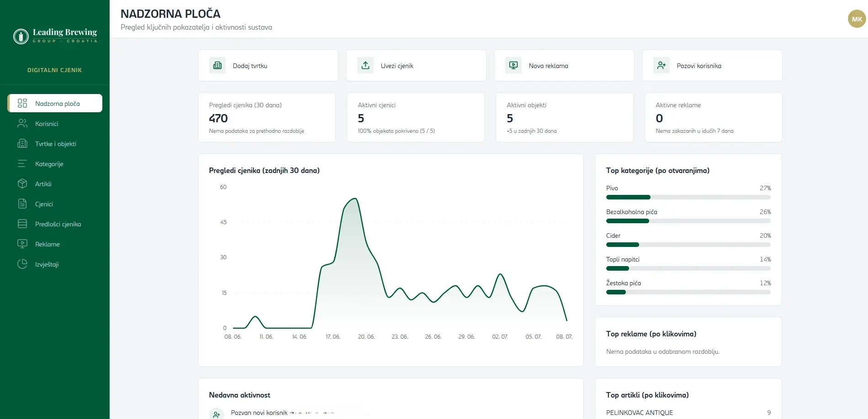The width and height of the screenshot is (868, 419).
Task: Click the Artikli box icon
Action: (x=22, y=183)
